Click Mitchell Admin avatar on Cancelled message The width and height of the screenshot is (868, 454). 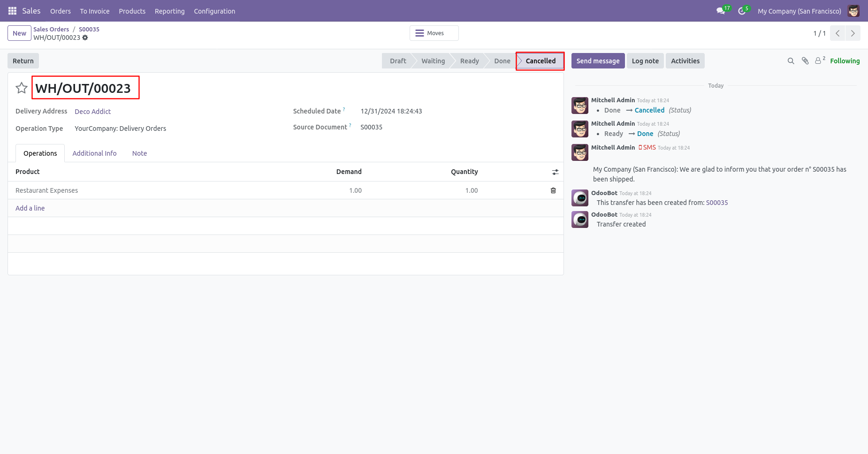(x=580, y=106)
